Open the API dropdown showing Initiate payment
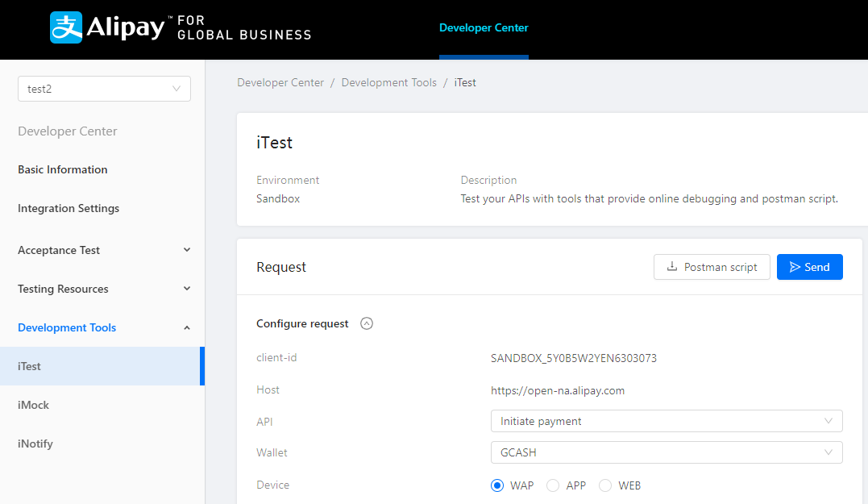Image resolution: width=868 pixels, height=504 pixels. pos(666,421)
